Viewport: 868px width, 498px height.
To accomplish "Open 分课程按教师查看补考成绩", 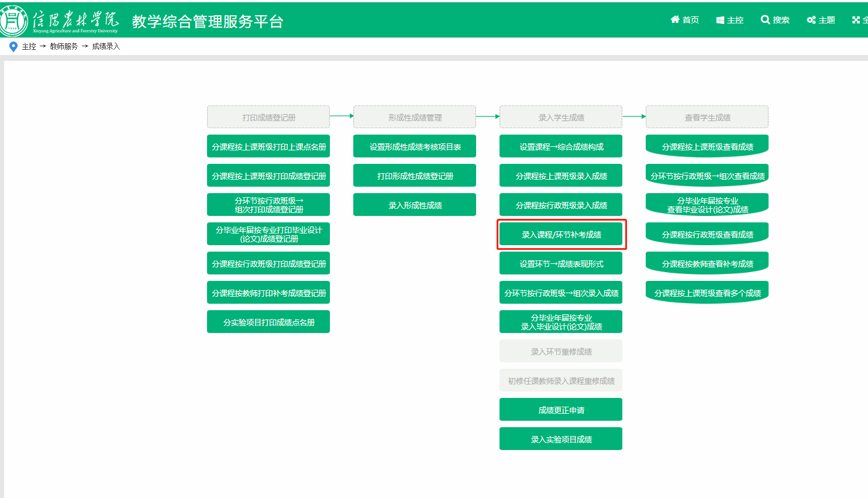I will [x=707, y=263].
